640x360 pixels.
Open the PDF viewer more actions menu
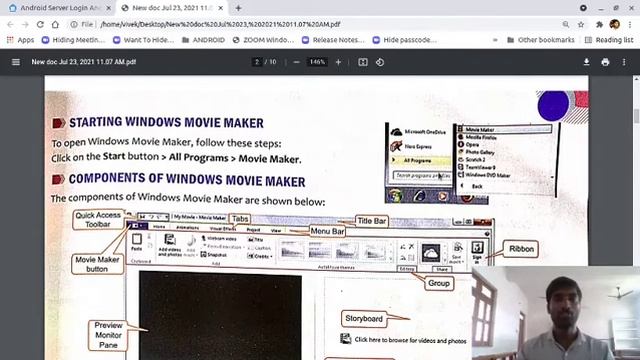[624, 62]
